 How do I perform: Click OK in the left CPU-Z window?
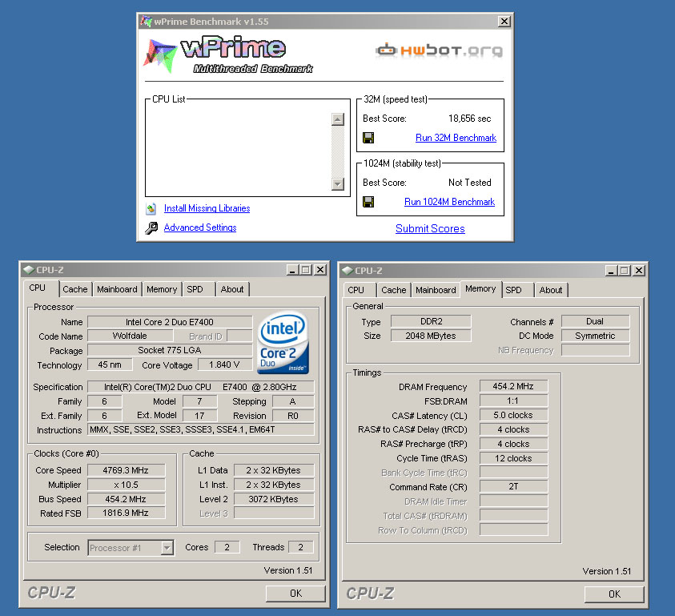(x=295, y=594)
